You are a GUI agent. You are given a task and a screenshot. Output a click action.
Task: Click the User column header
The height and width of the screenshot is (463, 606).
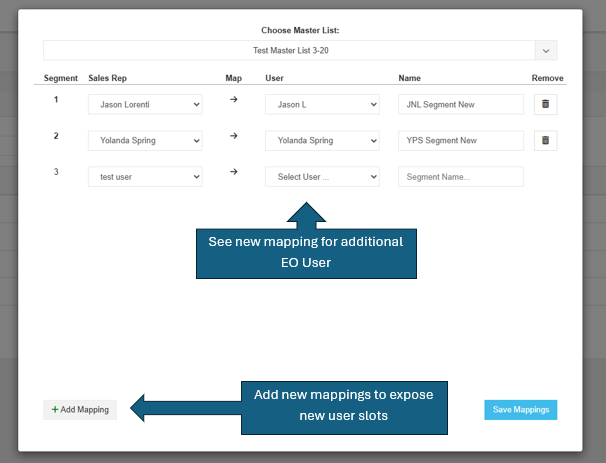tap(274, 78)
